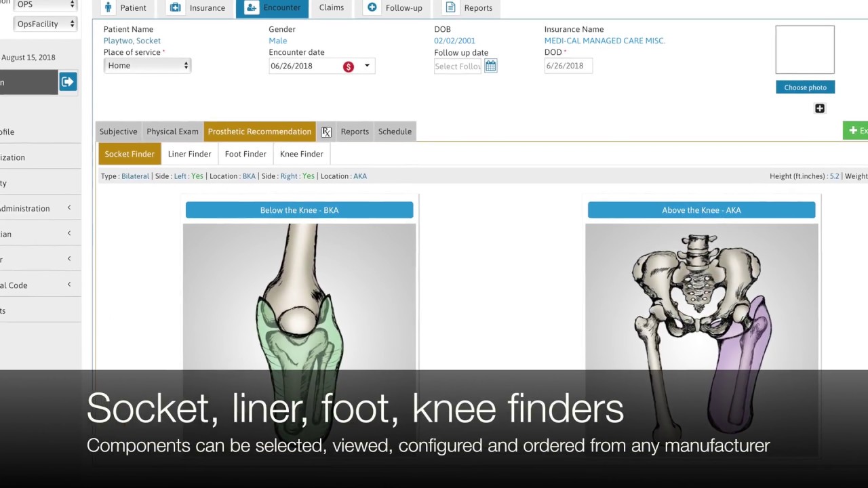The image size is (868, 488).
Task: Click the Type value Bilateral
Action: 135,176
